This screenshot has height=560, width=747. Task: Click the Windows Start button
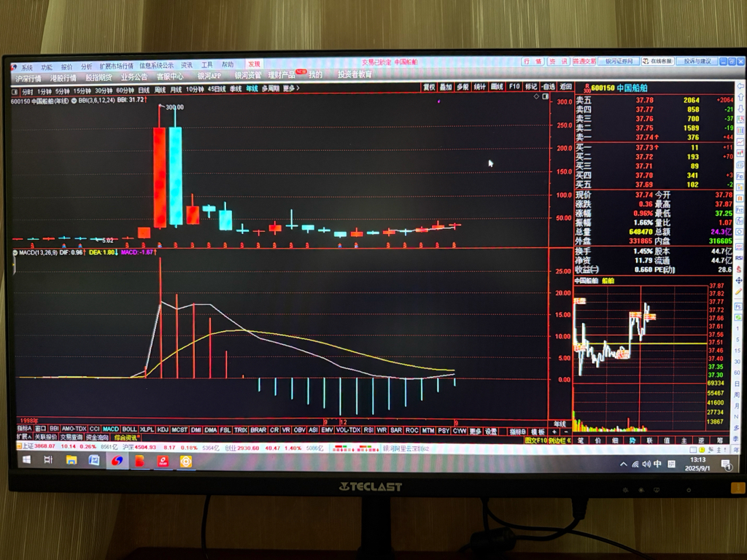click(x=27, y=459)
